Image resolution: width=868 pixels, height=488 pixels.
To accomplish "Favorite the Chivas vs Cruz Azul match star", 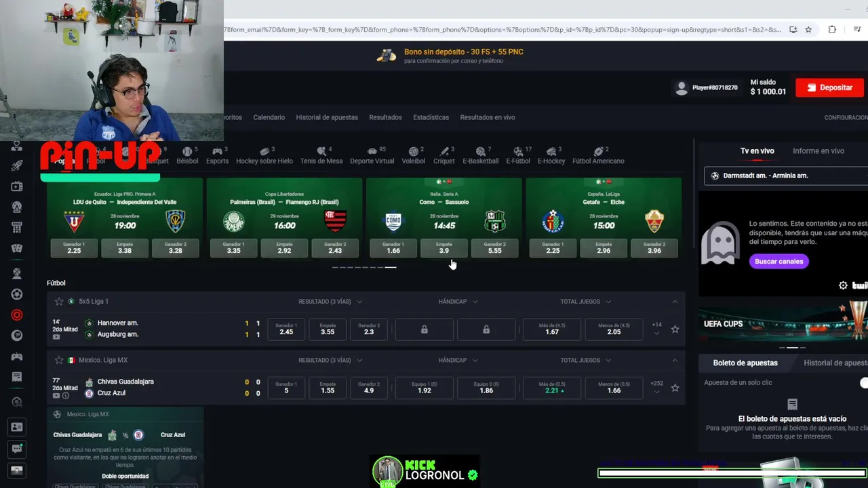I will pyautogui.click(x=675, y=388).
